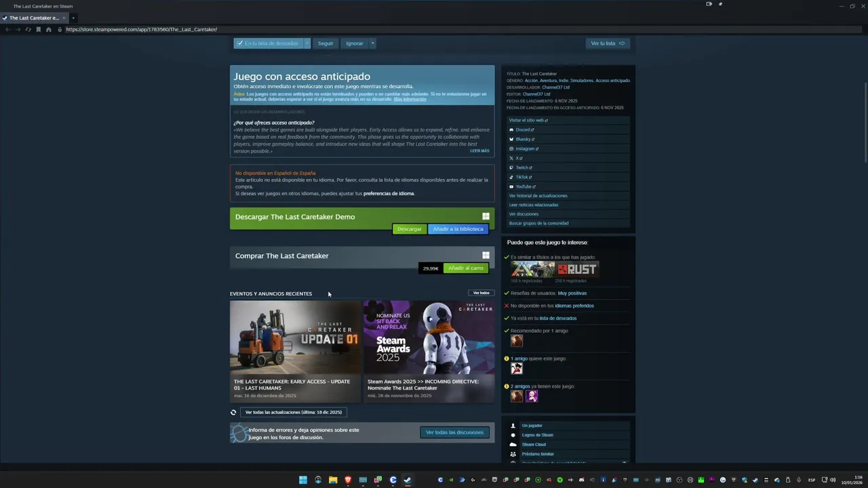This screenshot has height=488, width=868.
Task: Click the forward navigation arrow
Action: [18, 30]
